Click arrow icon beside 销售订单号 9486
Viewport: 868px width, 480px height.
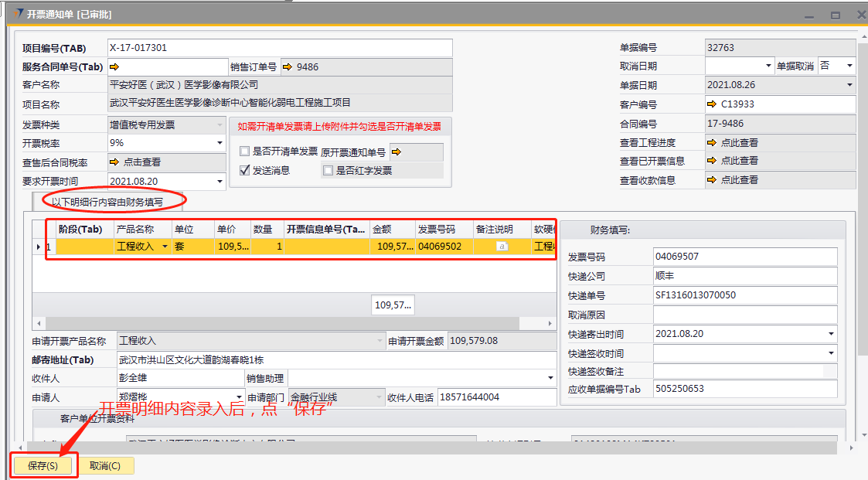click(287, 67)
